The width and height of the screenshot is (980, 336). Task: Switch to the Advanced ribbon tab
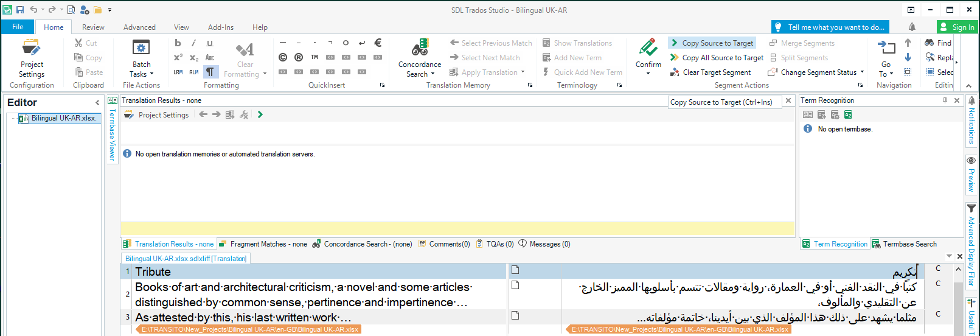pyautogui.click(x=139, y=27)
